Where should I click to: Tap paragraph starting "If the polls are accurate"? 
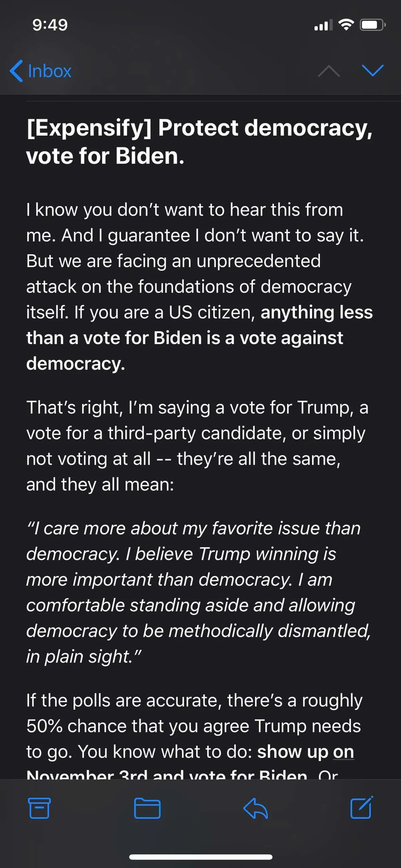[x=194, y=726]
